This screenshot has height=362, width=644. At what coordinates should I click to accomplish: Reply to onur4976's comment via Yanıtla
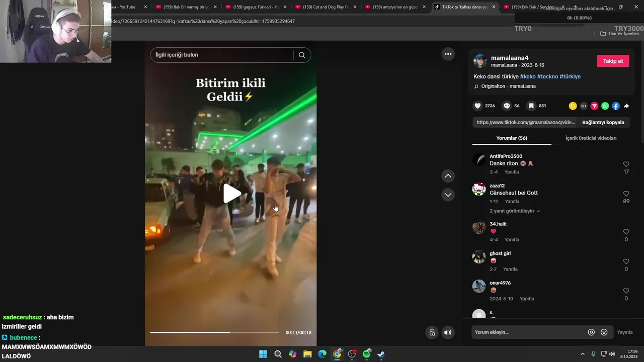[x=527, y=299]
